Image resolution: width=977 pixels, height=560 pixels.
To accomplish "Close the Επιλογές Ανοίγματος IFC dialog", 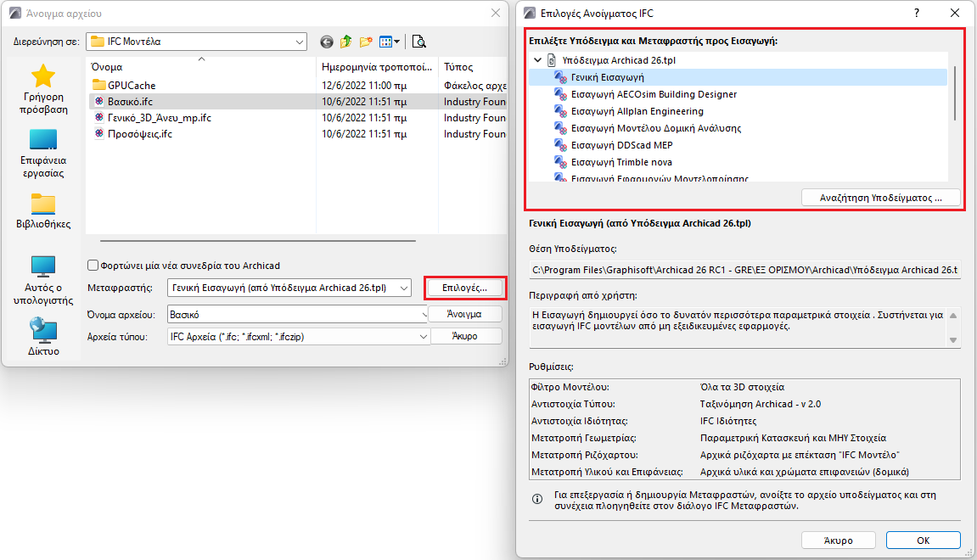I will (x=955, y=13).
